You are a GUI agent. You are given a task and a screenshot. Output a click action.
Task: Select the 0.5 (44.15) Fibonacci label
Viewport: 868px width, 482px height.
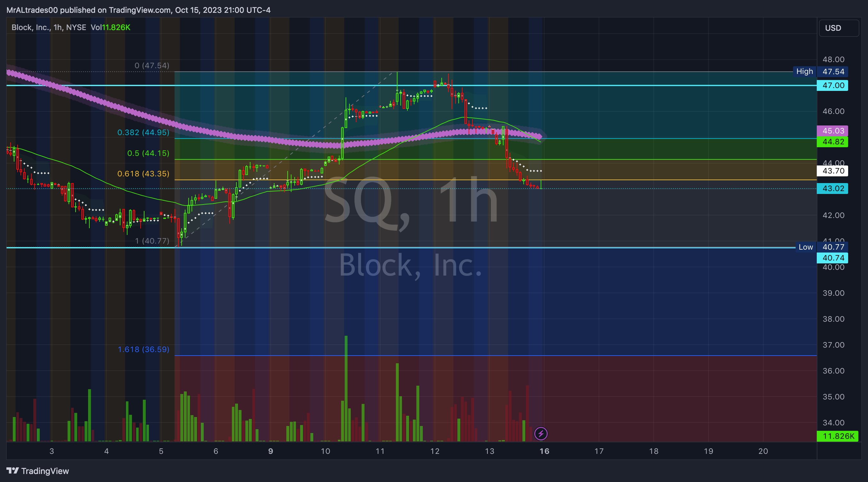point(148,153)
